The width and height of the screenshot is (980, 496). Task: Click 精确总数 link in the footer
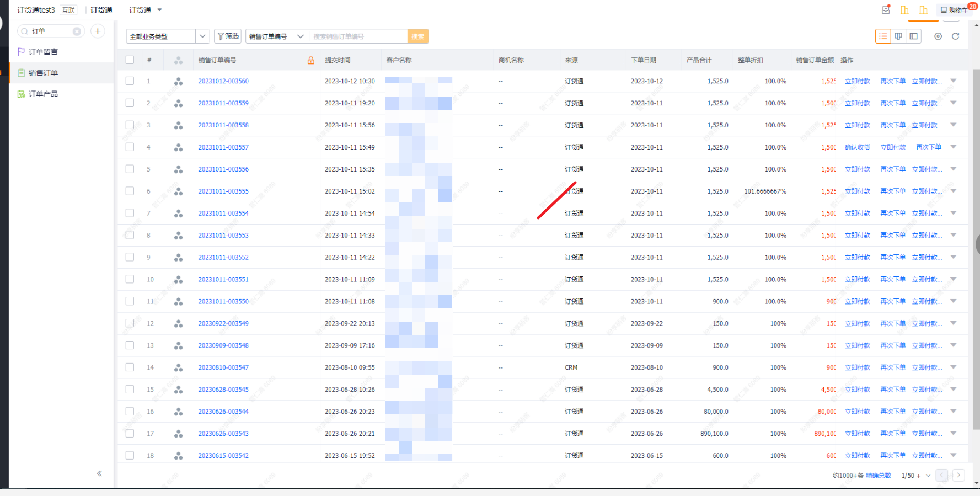(879, 476)
